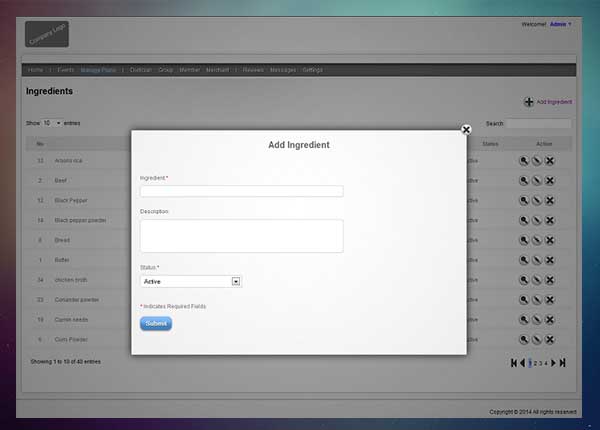Open the Reviews menu item
The width and height of the screenshot is (600, 430).
coord(253,70)
